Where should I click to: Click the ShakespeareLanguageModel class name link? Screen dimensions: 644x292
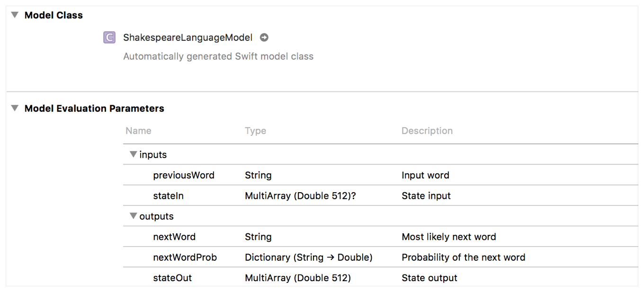point(187,37)
